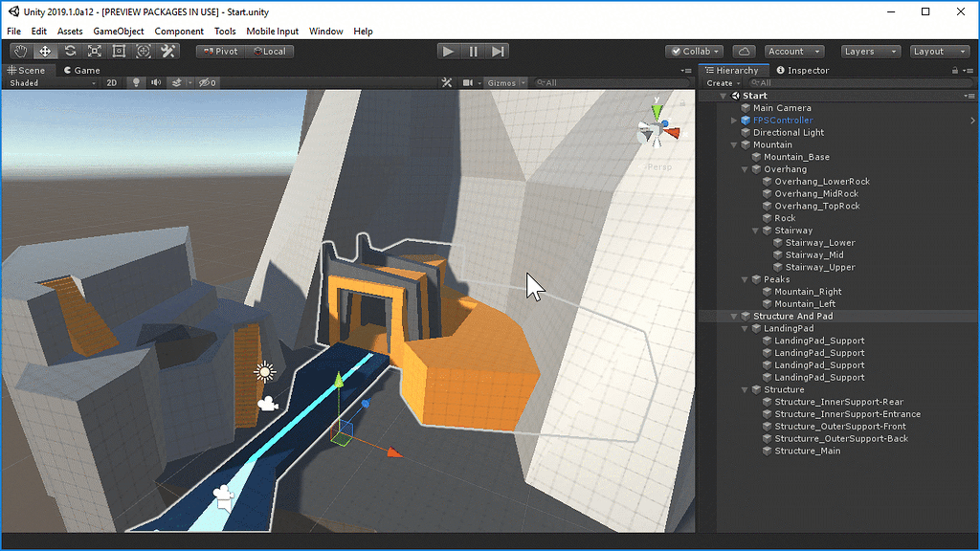The image size is (980, 551).
Task: Open the Shaded draw mode dropdown
Action: [53, 82]
